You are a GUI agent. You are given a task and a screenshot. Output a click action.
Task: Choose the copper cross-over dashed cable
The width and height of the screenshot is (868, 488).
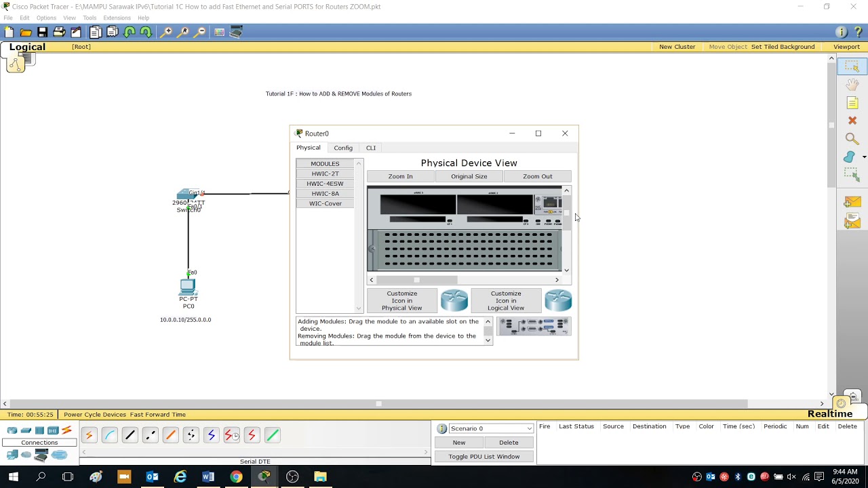tap(150, 435)
